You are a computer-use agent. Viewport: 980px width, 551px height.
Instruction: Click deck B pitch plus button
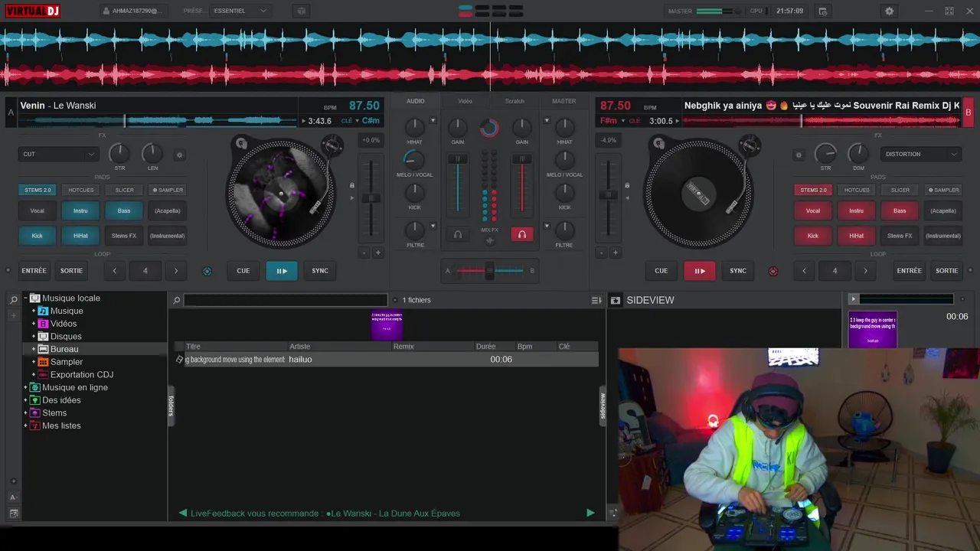616,253
